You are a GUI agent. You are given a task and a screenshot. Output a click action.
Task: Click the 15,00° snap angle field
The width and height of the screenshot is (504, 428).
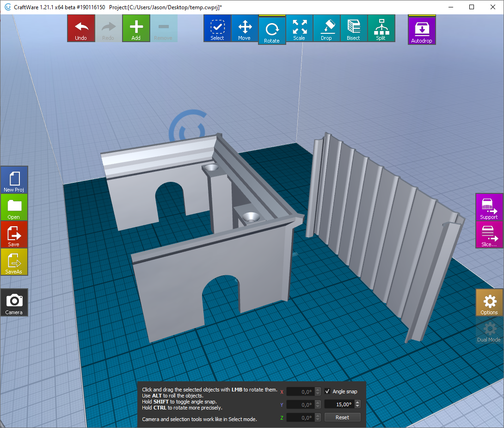(x=339, y=404)
